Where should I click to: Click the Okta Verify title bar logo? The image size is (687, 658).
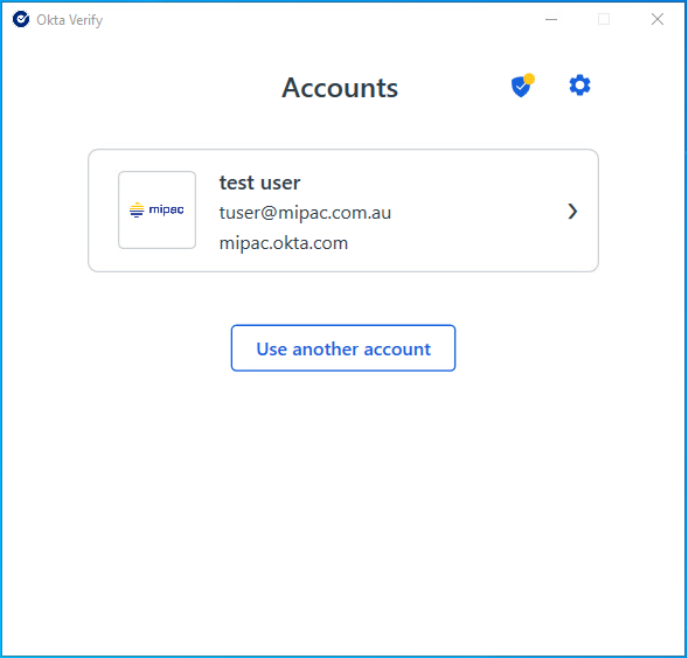coord(20,19)
